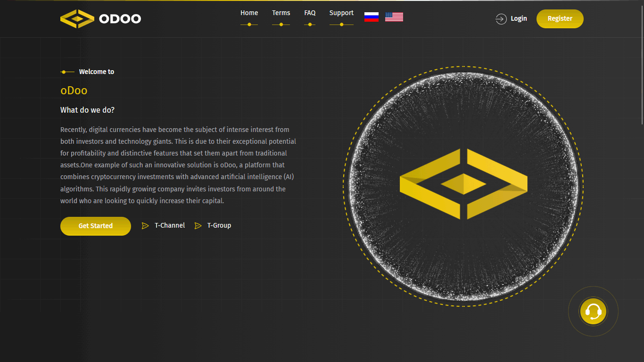Click the Login text link
This screenshot has width=644, height=362.
(519, 19)
